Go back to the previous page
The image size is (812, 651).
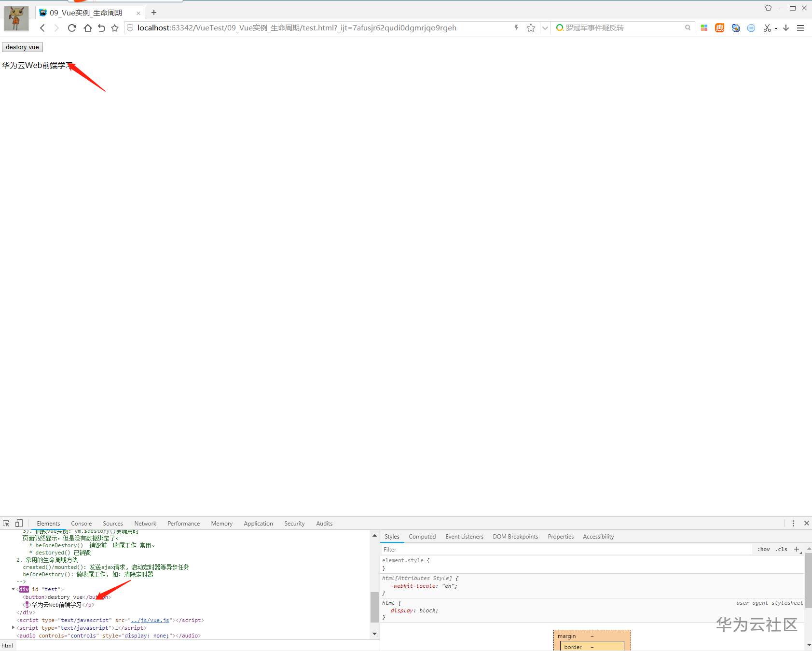[42, 28]
